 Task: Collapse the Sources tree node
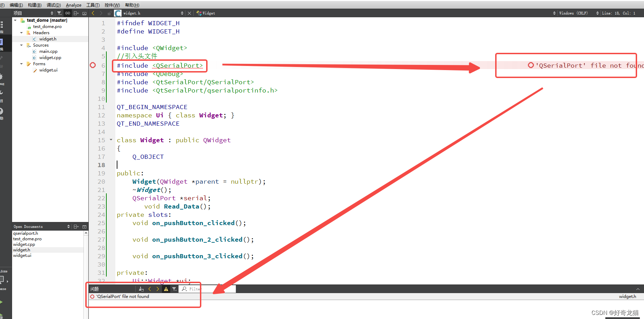pyautogui.click(x=21, y=45)
